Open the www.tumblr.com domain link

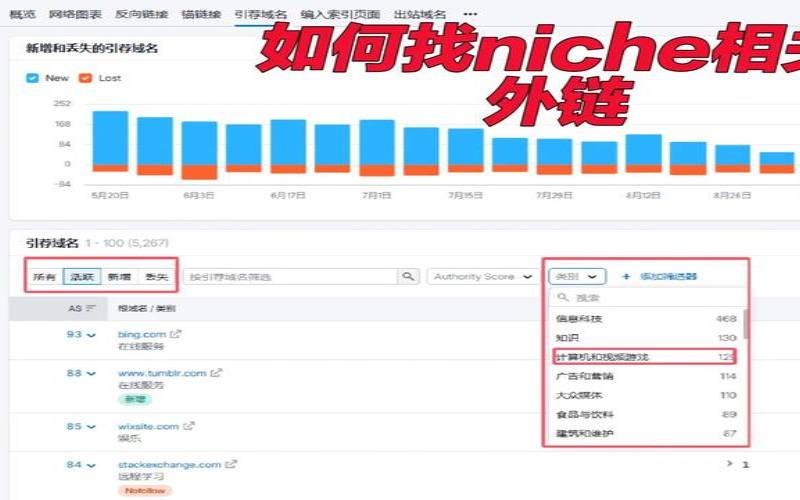pyautogui.click(x=162, y=373)
